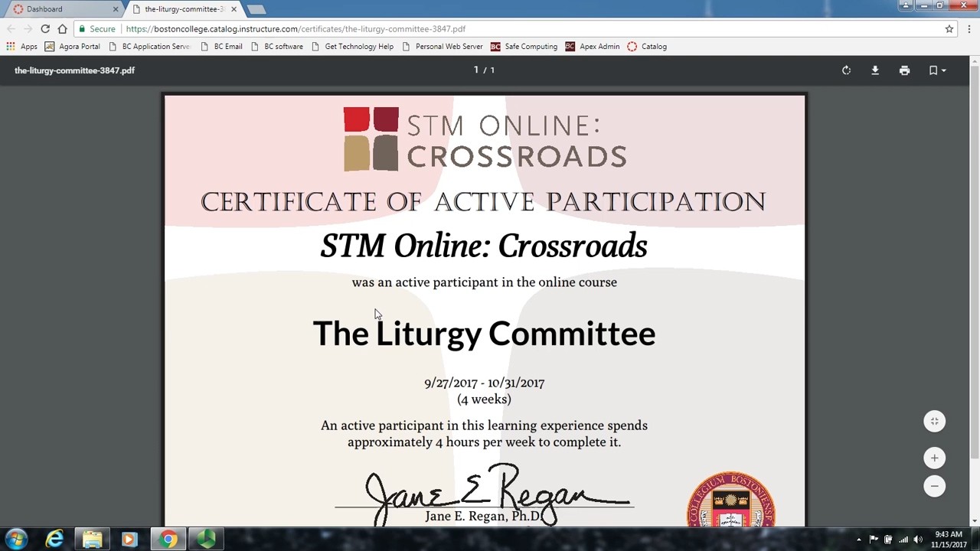Screen dimensions: 980x551
Task: Open the volume speaker control
Action: point(918,540)
